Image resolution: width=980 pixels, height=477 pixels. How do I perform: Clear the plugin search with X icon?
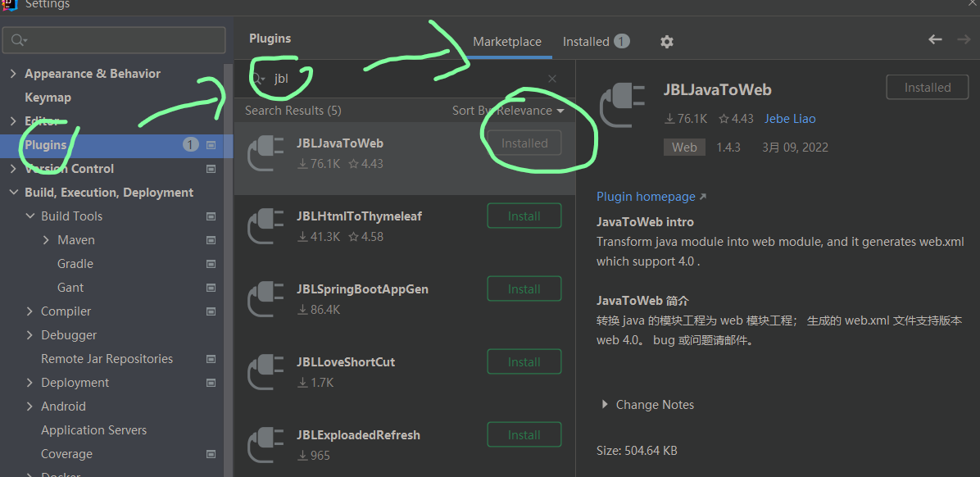pos(552,79)
